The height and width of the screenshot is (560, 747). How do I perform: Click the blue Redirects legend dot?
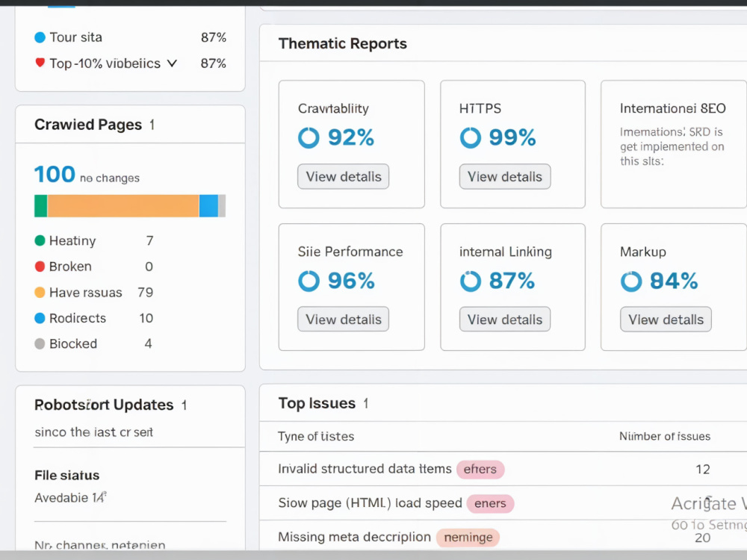tap(40, 317)
